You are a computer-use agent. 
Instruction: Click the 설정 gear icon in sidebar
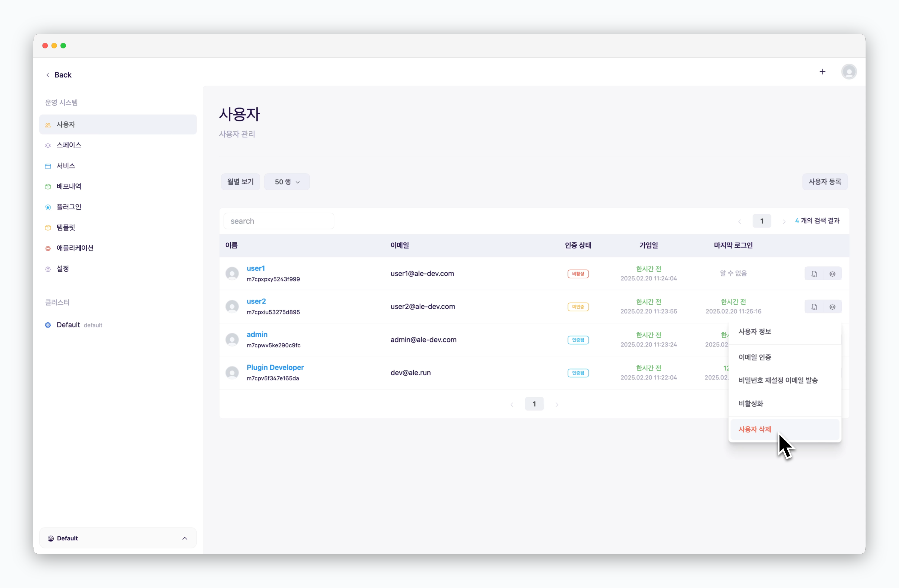click(x=48, y=269)
